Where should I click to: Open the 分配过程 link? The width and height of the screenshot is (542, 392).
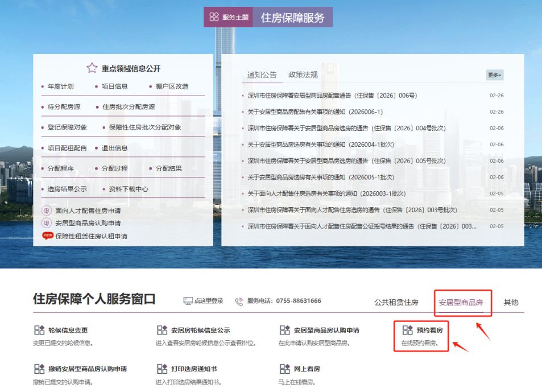115,168
